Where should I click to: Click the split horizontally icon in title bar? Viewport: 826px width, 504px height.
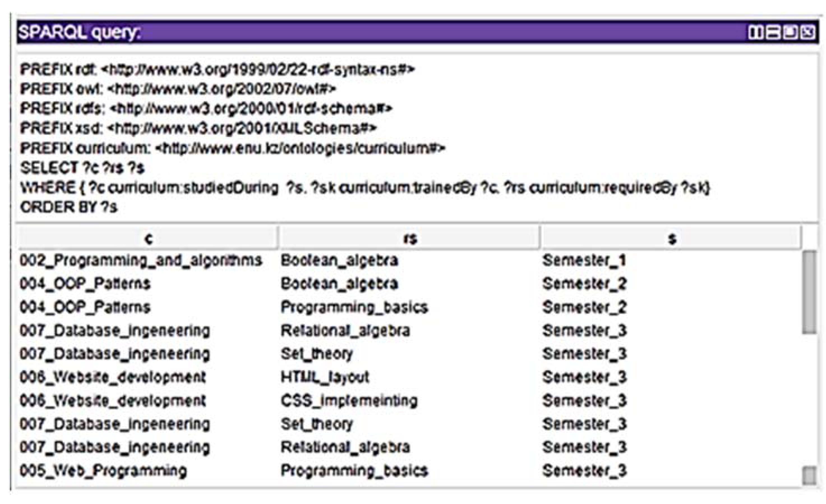point(772,33)
